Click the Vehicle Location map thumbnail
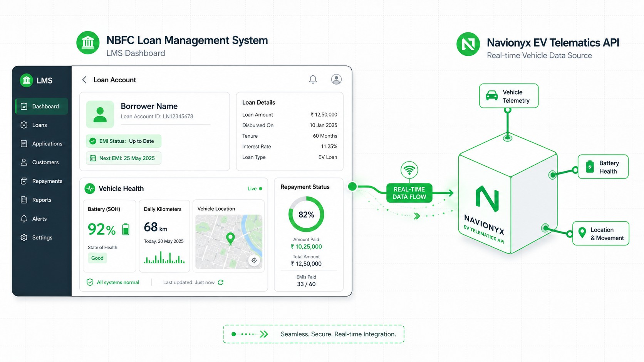The width and height of the screenshot is (644, 362). 229,242
